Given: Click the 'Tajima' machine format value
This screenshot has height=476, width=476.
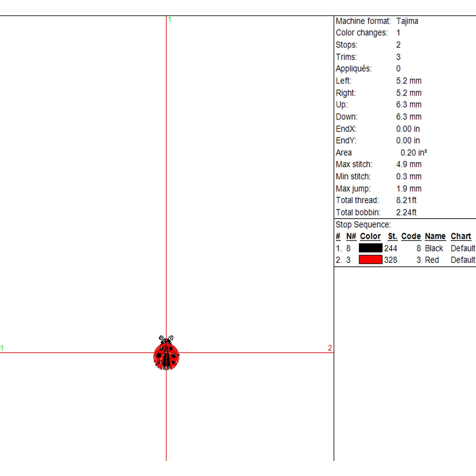Looking at the screenshot, I should [x=407, y=21].
